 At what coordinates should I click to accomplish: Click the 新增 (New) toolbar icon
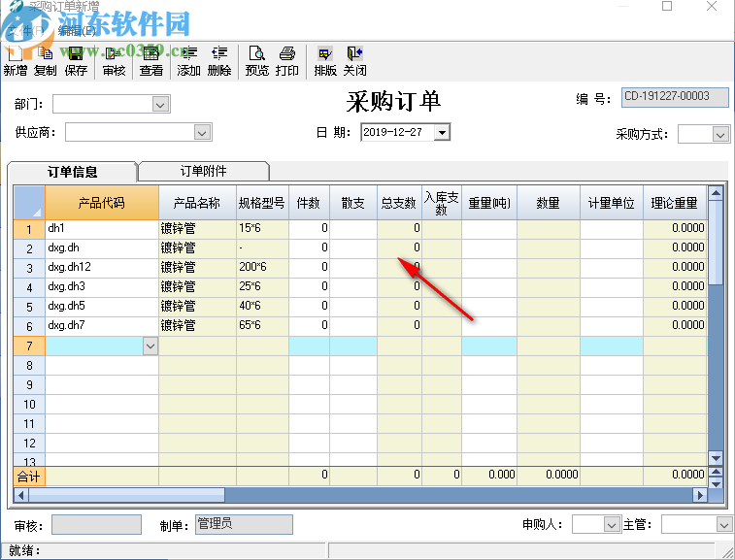[x=15, y=61]
